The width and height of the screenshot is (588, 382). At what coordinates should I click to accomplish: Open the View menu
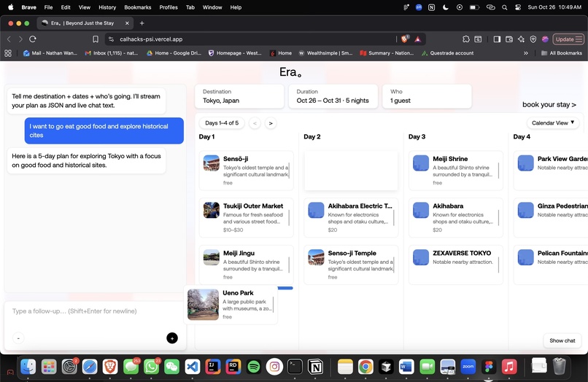point(85,7)
